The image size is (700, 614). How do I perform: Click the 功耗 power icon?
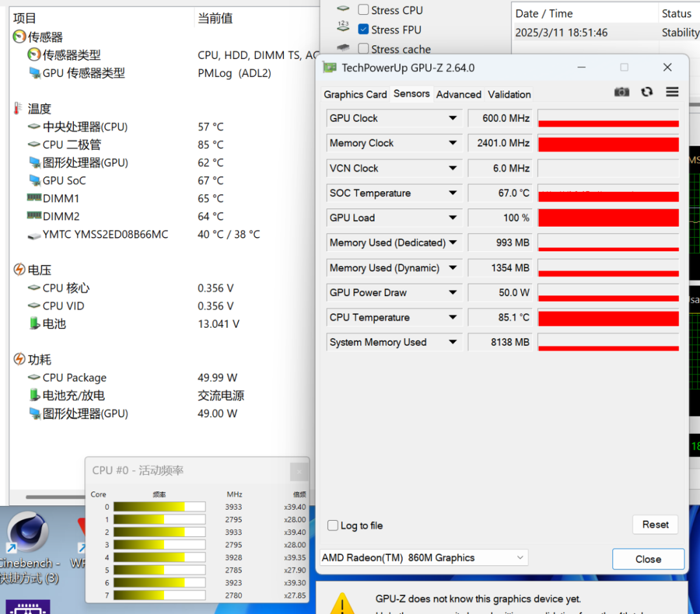[x=19, y=359]
